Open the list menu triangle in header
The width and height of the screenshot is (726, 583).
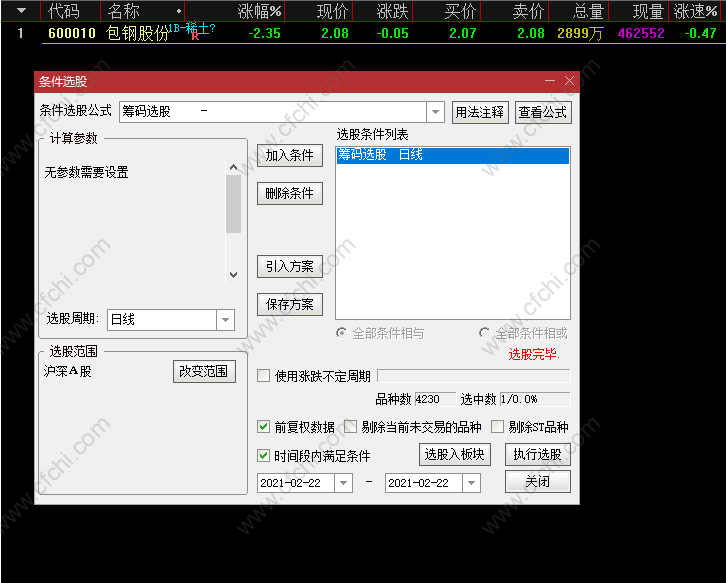tap(21, 10)
